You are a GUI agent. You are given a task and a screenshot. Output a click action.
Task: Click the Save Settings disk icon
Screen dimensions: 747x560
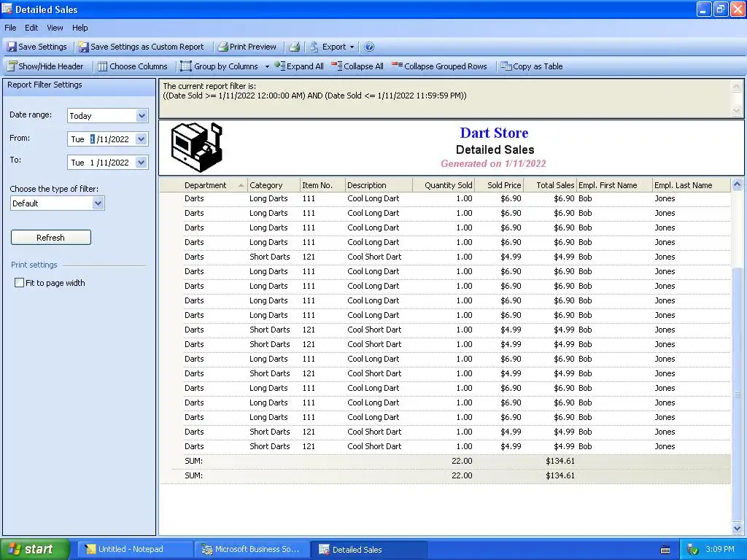pyautogui.click(x=12, y=47)
